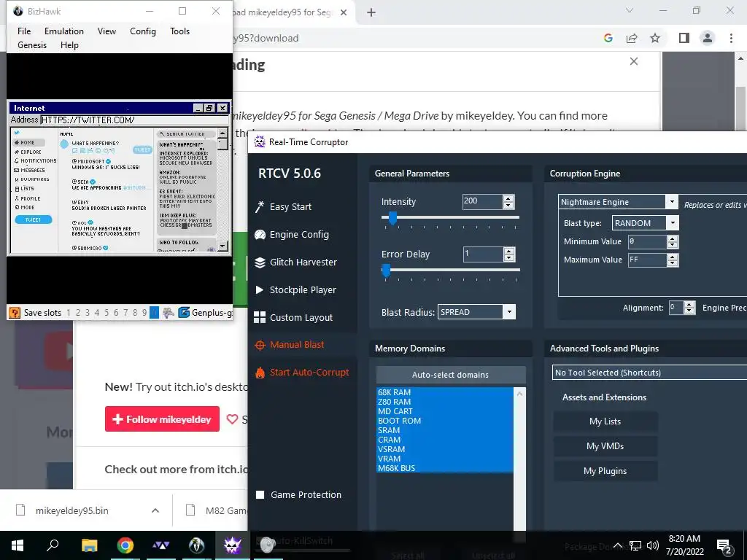
Task: Open File Explorer from taskbar
Action: [89, 545]
